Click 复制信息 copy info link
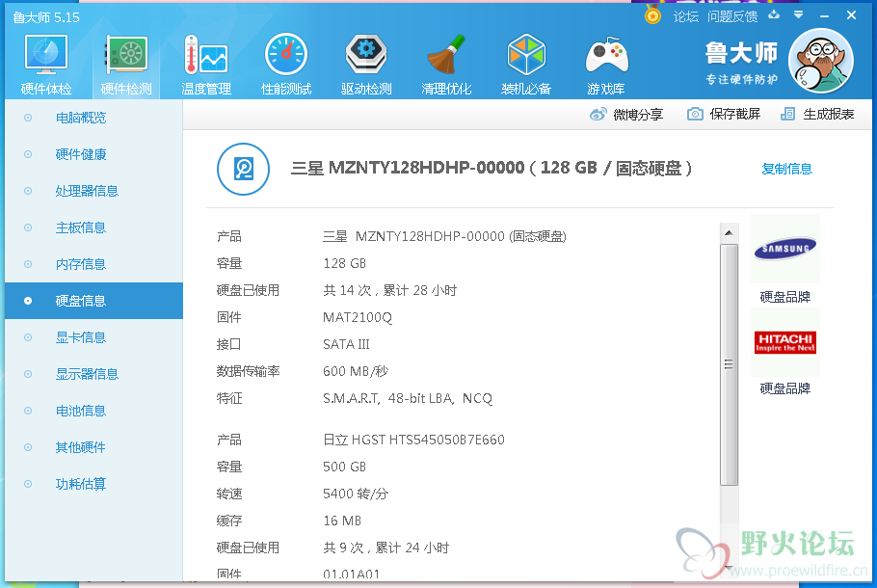This screenshot has height=588, width=877. coord(786,169)
